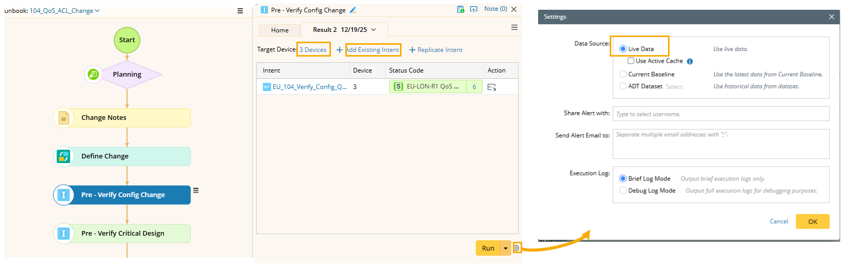The width and height of the screenshot is (868, 266).
Task: Open the runbook hamburger menu
Action: (x=240, y=11)
